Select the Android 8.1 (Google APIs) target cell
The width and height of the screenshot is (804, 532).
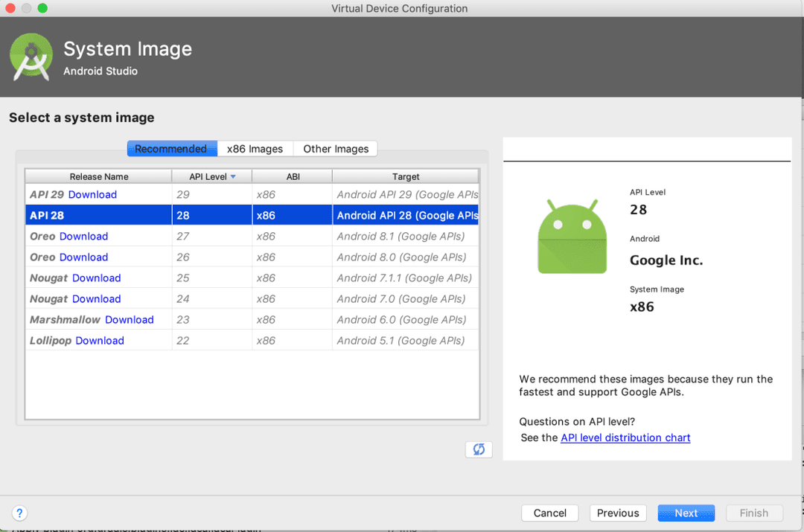tap(405, 237)
